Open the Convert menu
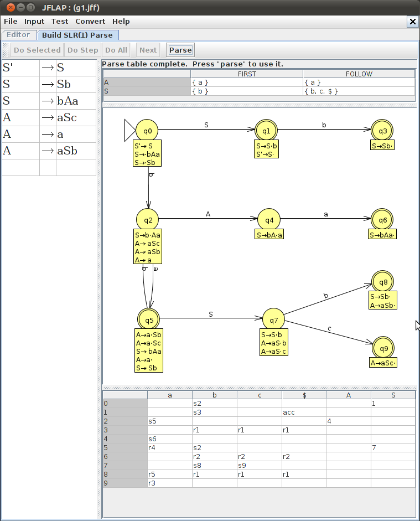Viewport: 420px width, 521px height. coord(90,21)
